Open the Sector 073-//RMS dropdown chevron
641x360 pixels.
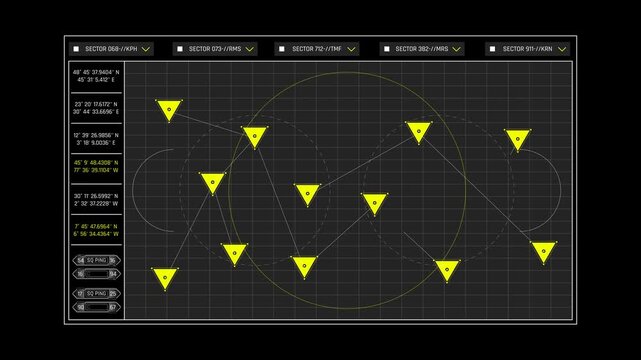250,49
